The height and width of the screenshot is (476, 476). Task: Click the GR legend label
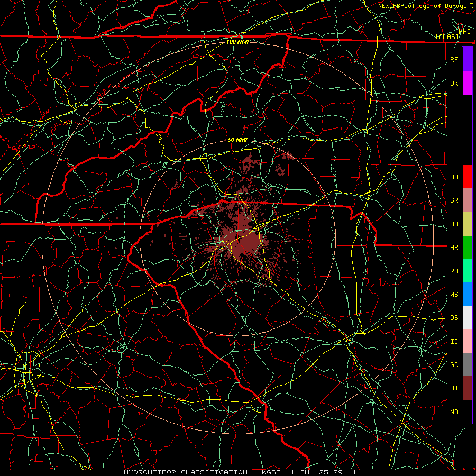pyautogui.click(x=454, y=200)
